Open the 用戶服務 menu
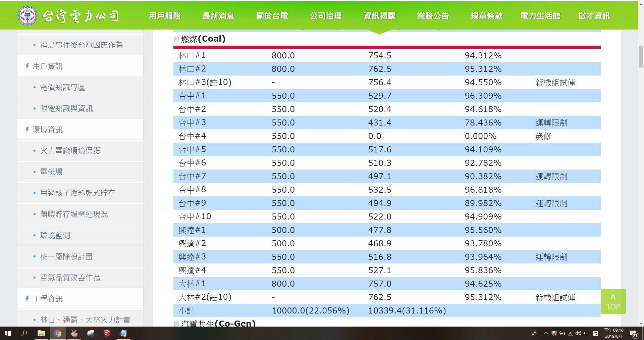 click(x=165, y=16)
